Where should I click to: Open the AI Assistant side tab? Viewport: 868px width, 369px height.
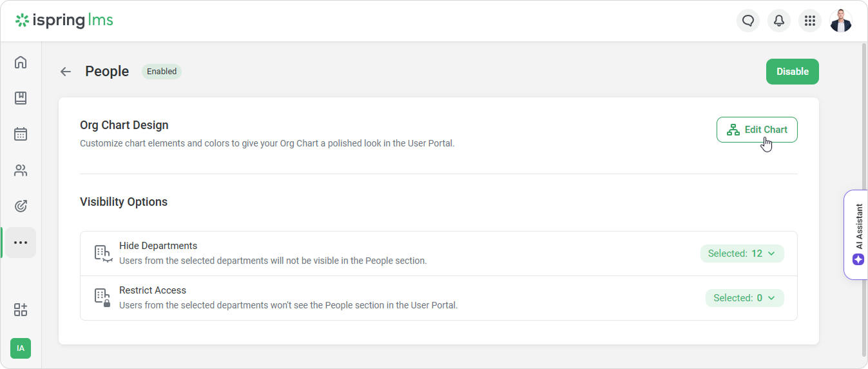[x=858, y=235]
